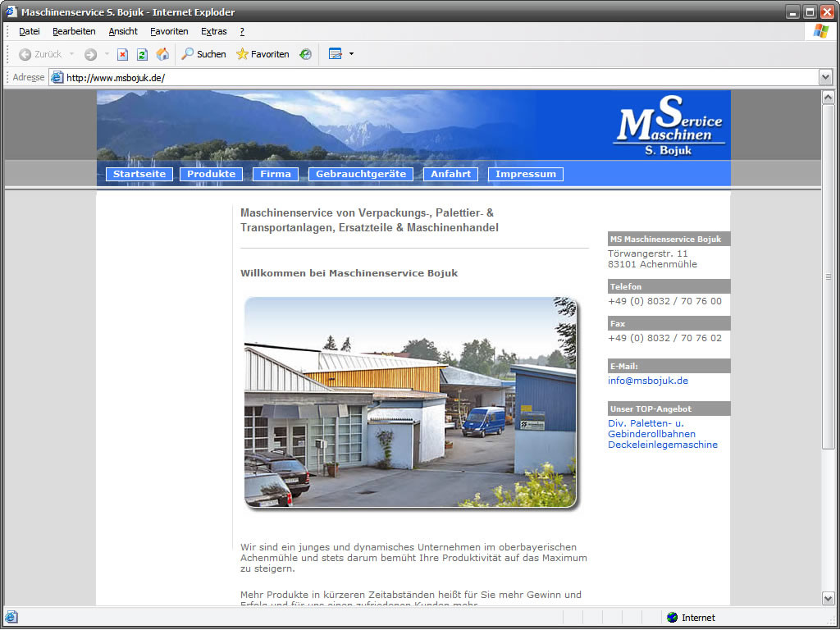This screenshot has width=840, height=630.
Task: Open the Suchen search tool
Action: (x=203, y=54)
